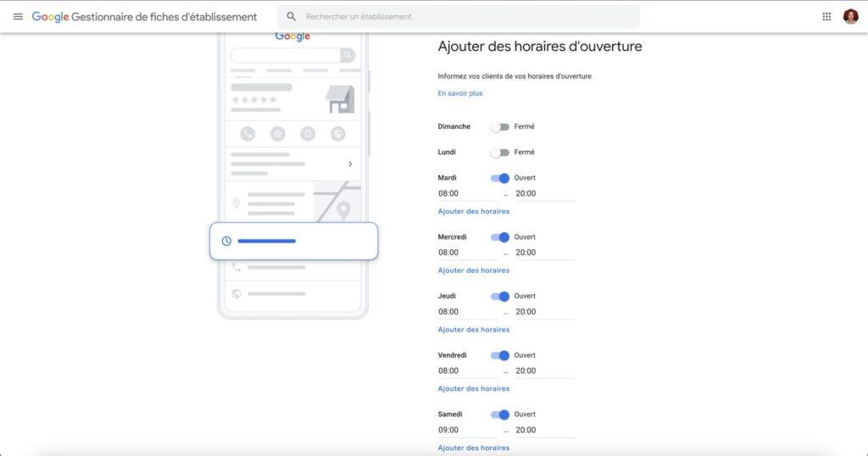868x456 pixels.
Task: Add hours for Vendredi
Action: pos(473,389)
